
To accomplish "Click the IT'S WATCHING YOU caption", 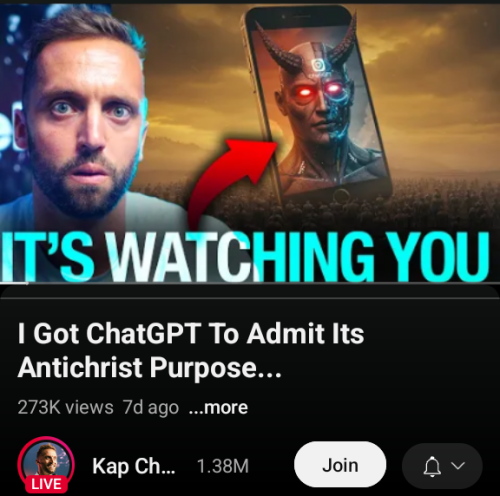I will click(x=245, y=257).
